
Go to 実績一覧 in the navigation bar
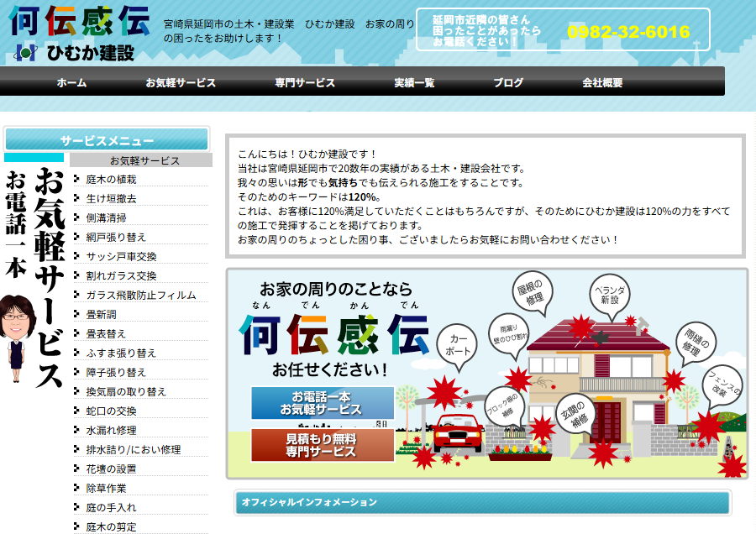[414, 82]
